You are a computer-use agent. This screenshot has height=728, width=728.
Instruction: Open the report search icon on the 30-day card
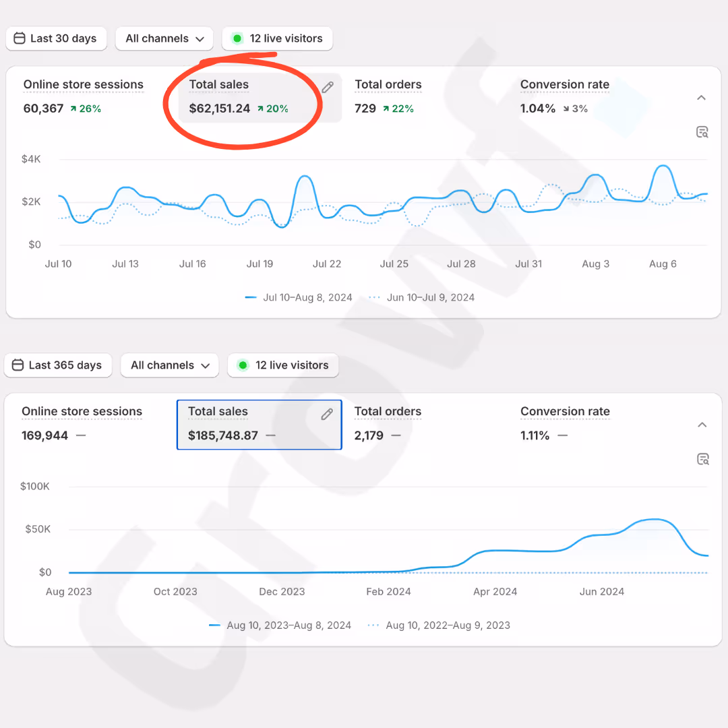click(x=702, y=132)
